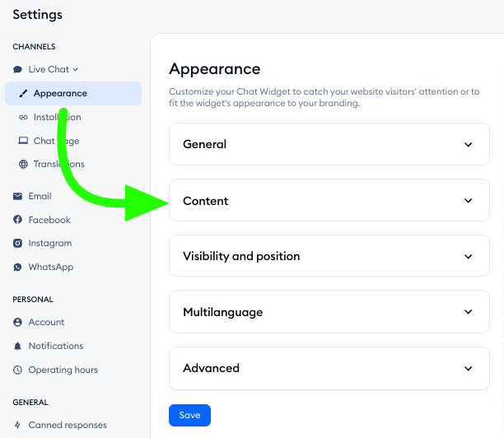Screen dimensions: 504x438
Task: Expand the General section
Action: coord(329,144)
